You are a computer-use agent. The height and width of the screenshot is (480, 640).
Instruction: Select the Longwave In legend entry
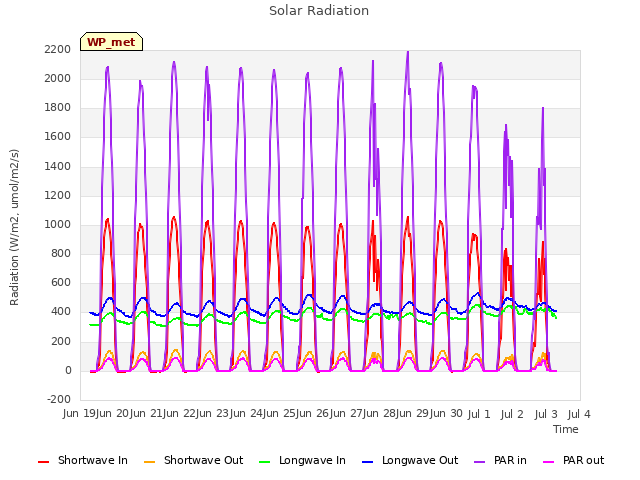coord(302,460)
